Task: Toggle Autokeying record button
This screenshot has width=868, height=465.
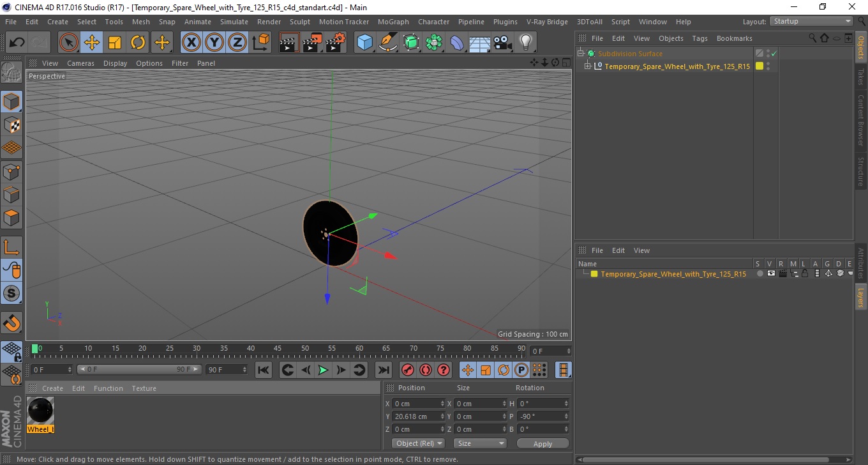Action: coord(425,370)
